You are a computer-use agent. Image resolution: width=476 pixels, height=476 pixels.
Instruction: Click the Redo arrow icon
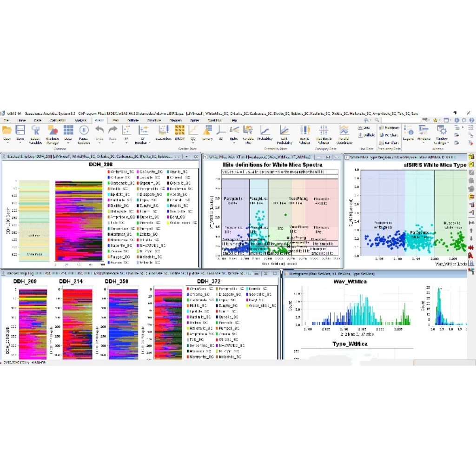pyautogui.click(x=112, y=130)
